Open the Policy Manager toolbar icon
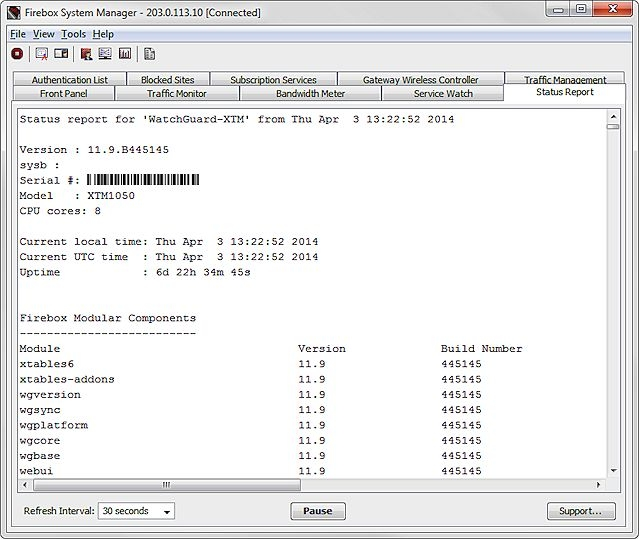639x539 pixels. click(x=86, y=54)
